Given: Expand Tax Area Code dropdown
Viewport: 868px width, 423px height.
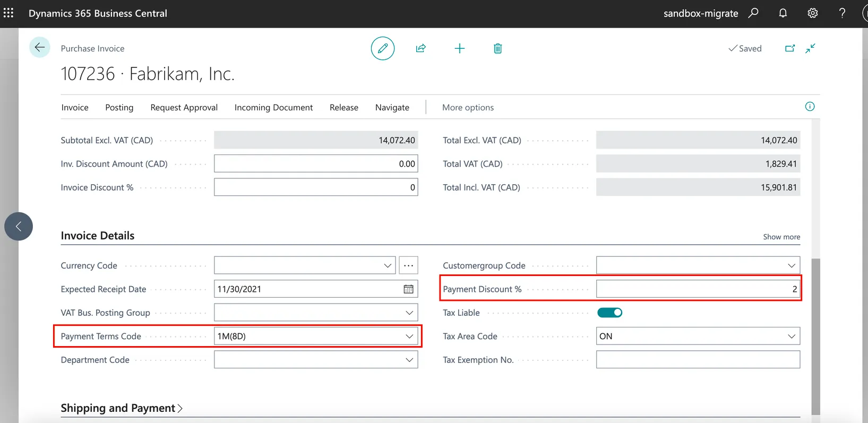Looking at the screenshot, I should (x=792, y=336).
